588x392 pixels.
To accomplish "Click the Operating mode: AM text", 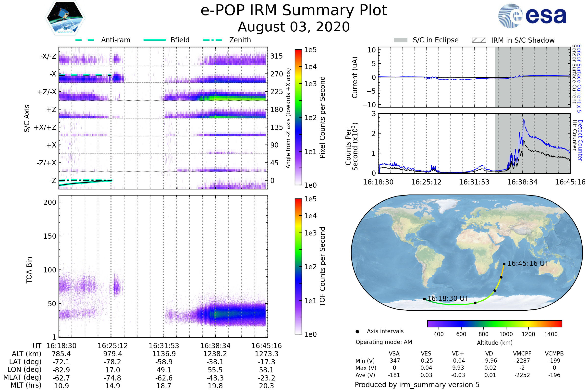I will click(384, 342).
